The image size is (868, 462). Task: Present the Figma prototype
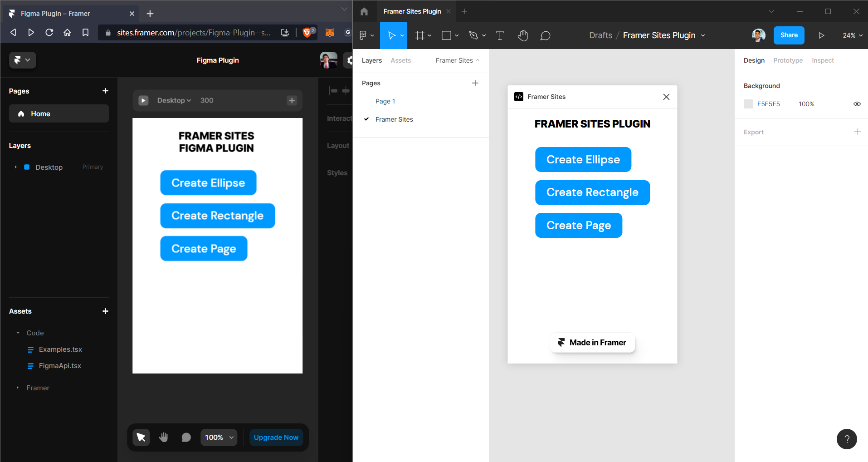[821, 35]
